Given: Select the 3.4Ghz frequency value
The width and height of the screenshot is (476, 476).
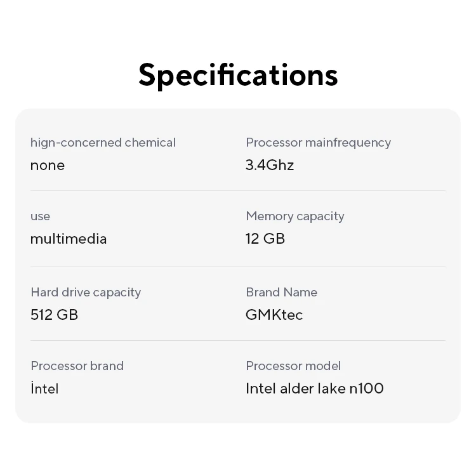Looking at the screenshot, I should tap(270, 166).
